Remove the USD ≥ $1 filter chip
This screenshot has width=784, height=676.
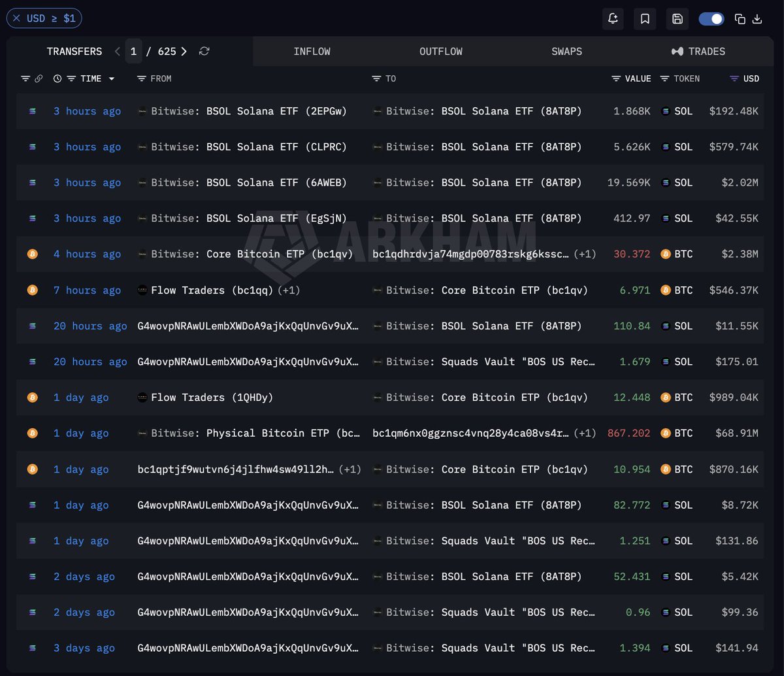[x=16, y=19]
